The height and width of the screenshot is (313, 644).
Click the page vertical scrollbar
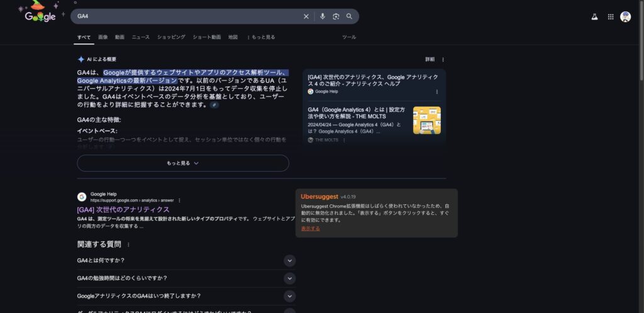(641, 41)
